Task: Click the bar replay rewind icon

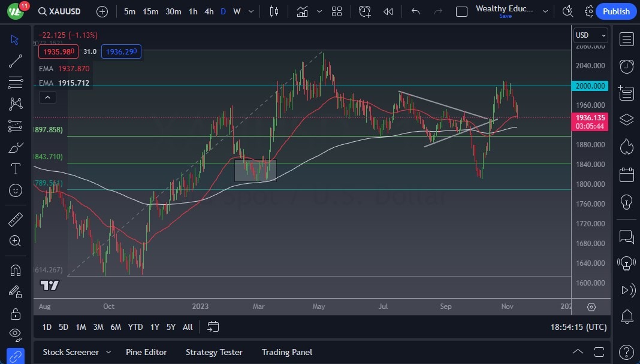Action: (388, 11)
